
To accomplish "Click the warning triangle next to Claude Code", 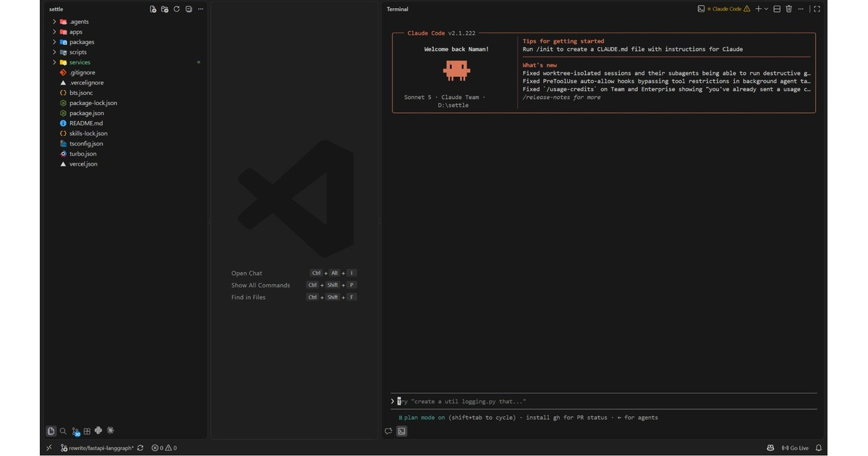I will (x=747, y=9).
